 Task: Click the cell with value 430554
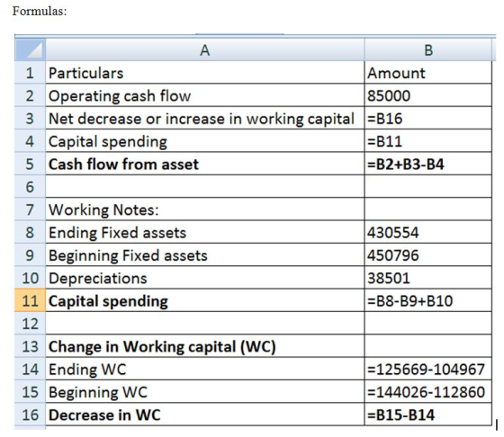pos(428,232)
